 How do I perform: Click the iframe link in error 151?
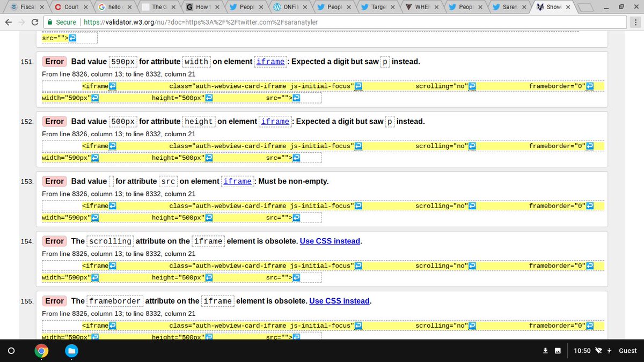pos(270,62)
